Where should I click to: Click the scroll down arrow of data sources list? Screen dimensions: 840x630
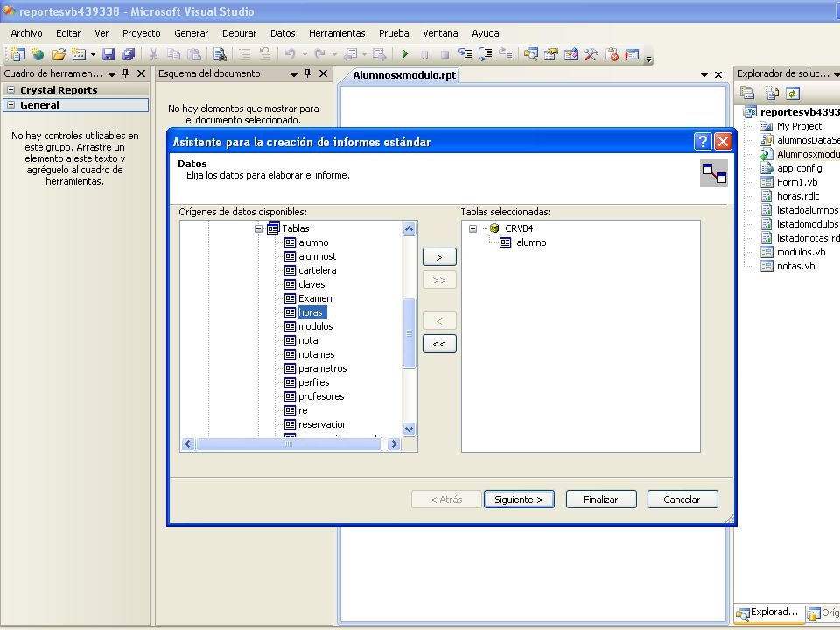coord(409,429)
